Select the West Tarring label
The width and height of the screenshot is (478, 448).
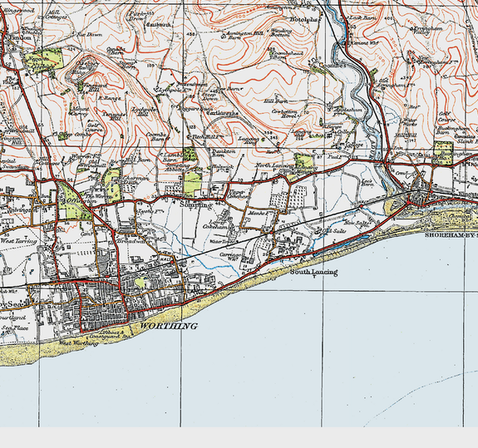click(x=18, y=241)
